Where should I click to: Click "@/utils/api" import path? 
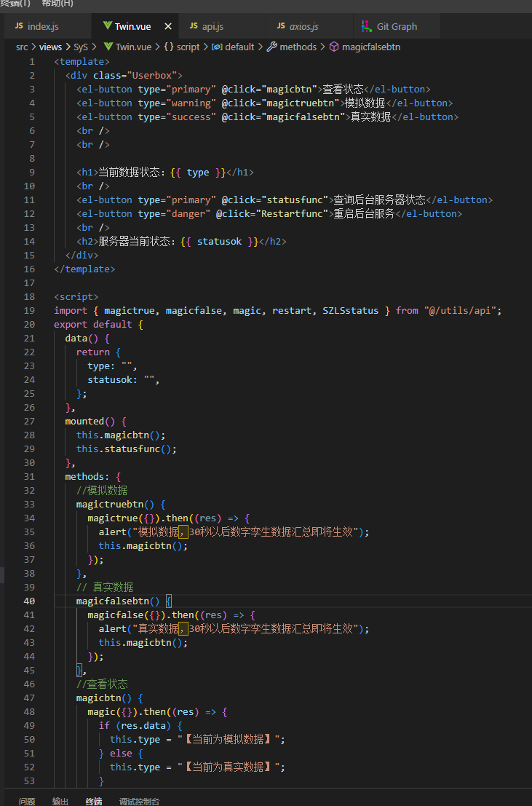coord(460,310)
